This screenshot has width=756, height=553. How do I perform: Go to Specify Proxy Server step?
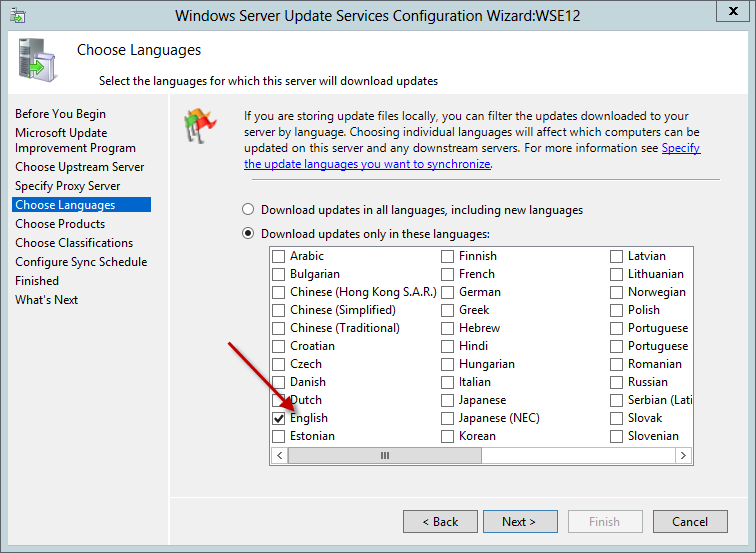67,186
